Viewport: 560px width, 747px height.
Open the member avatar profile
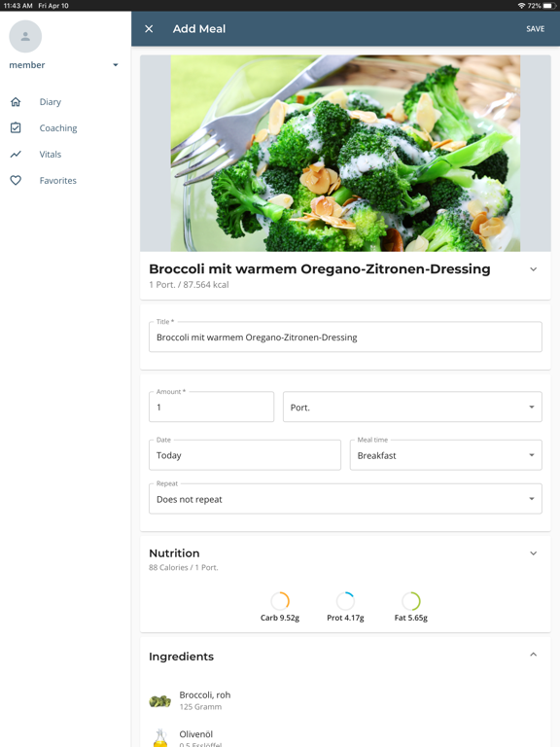(25, 36)
